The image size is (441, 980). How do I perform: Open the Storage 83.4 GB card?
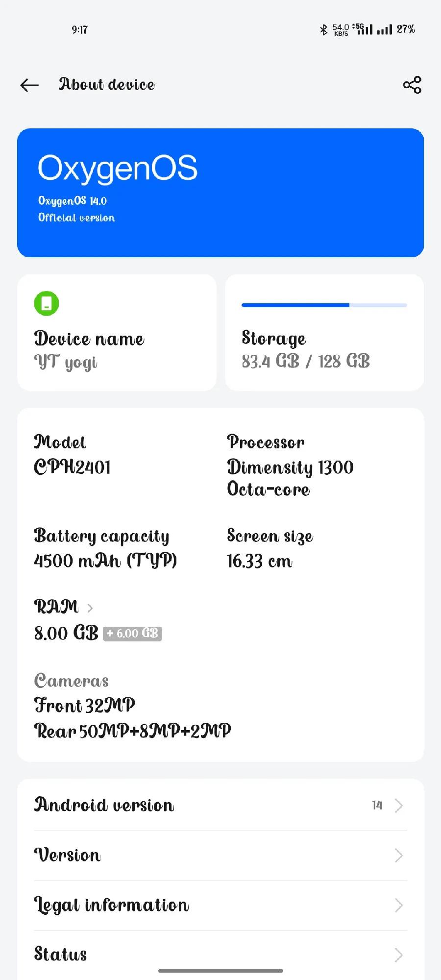(324, 333)
